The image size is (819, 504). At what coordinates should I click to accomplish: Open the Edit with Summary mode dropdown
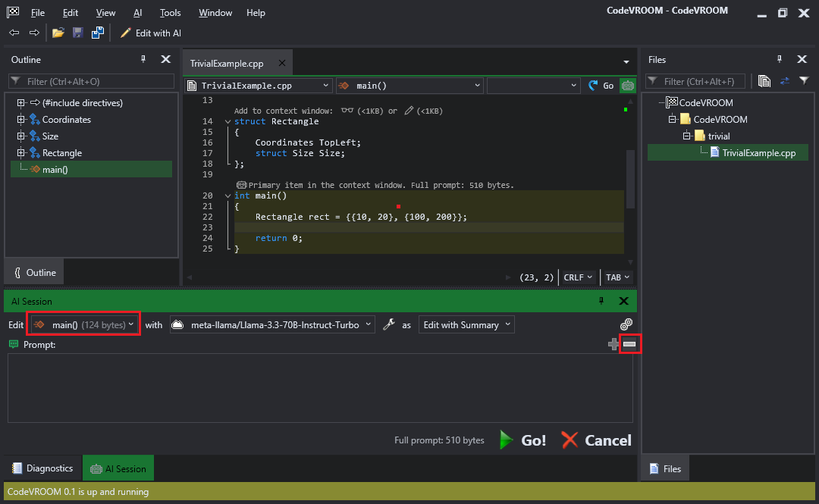(466, 325)
